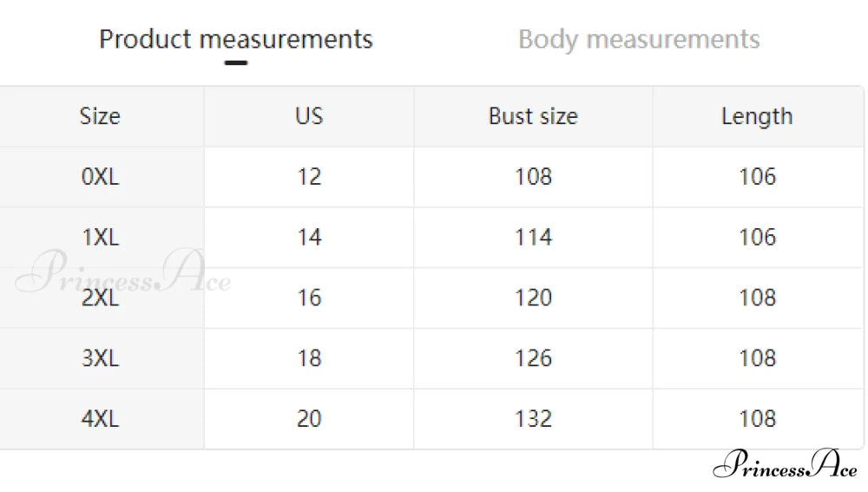The image size is (868, 492).
Task: Click the Length column header
Action: point(757,116)
